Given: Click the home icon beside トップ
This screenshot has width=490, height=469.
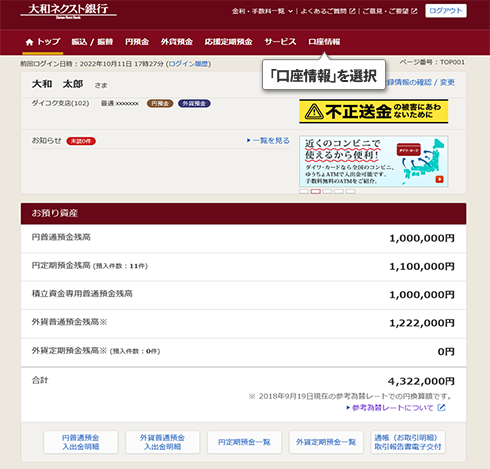Looking at the screenshot, I should (29, 42).
